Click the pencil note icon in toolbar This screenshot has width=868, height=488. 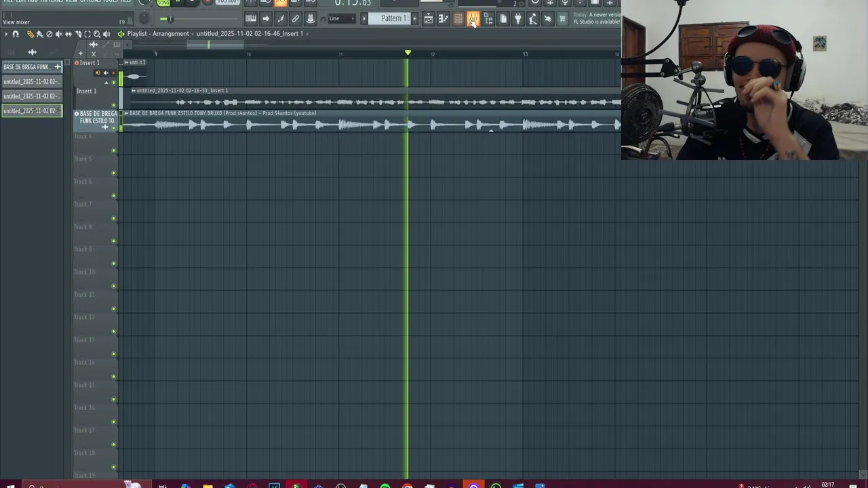[281, 18]
